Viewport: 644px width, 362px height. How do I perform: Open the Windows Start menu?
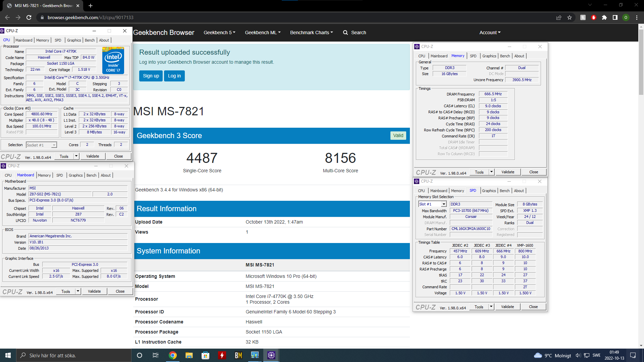[x=8, y=355]
